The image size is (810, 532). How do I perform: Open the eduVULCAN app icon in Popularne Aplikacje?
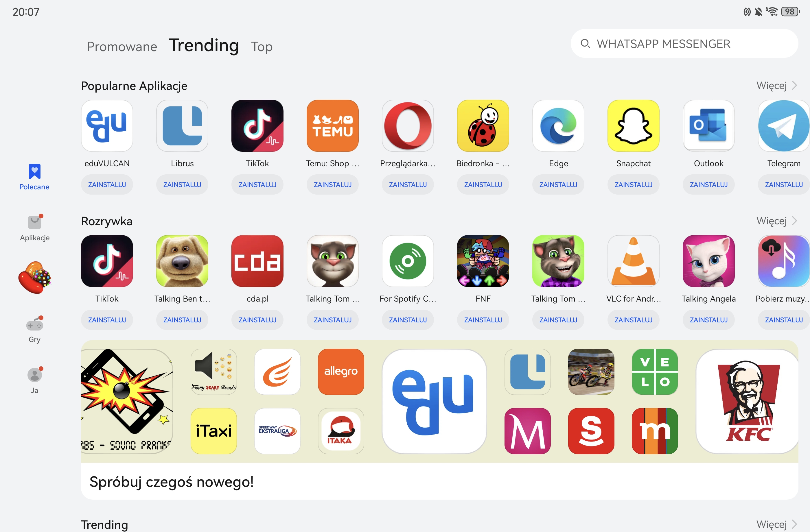[107, 125]
